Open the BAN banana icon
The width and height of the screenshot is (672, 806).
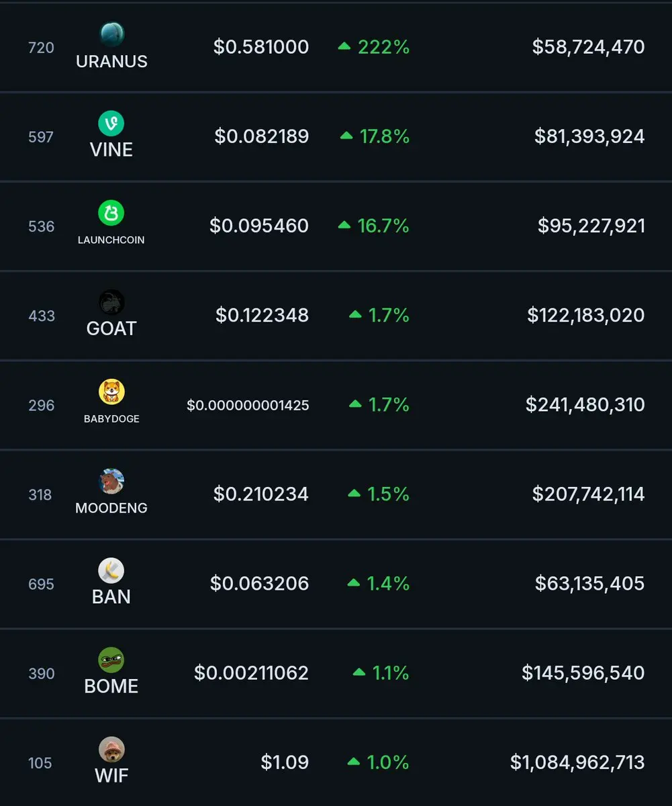click(111, 570)
